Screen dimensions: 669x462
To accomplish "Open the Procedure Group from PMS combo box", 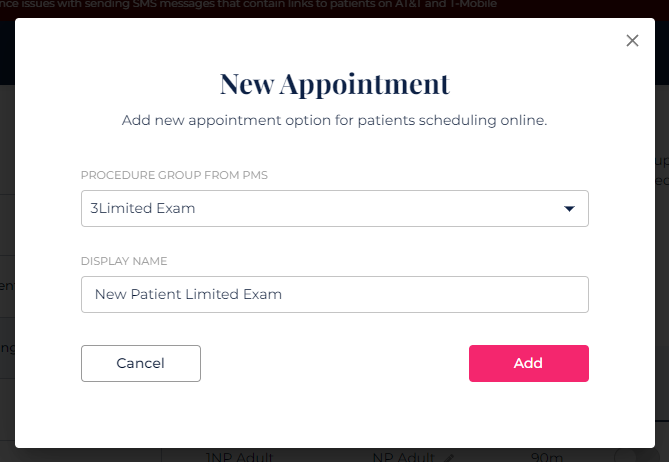I will (334, 209).
